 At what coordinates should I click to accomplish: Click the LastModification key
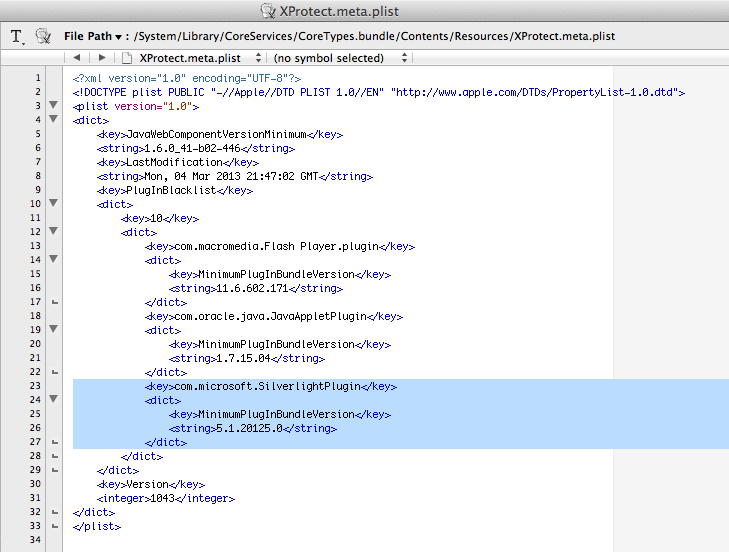coord(178,162)
